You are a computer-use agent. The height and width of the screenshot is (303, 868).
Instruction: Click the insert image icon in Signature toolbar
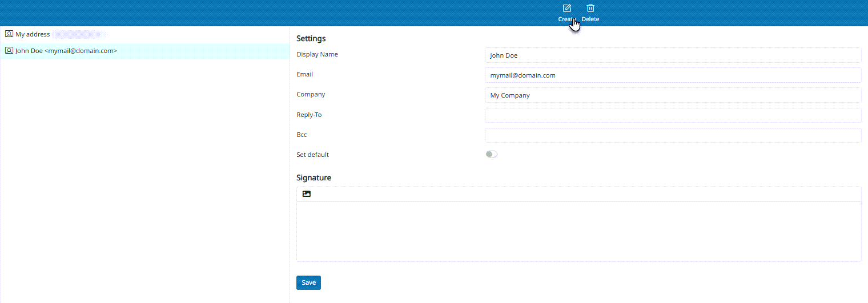(307, 194)
